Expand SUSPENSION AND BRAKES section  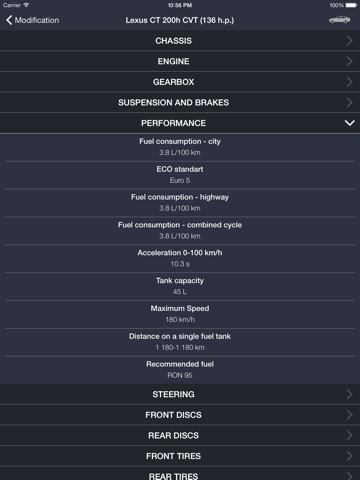180,103
